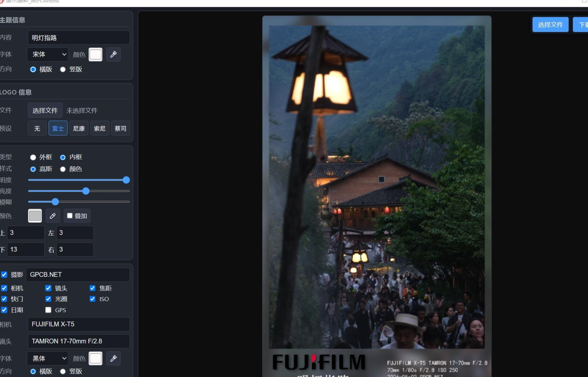The width and height of the screenshot is (588, 377).
Task: Click 选择文件 in the LOGO section
Action: point(45,110)
